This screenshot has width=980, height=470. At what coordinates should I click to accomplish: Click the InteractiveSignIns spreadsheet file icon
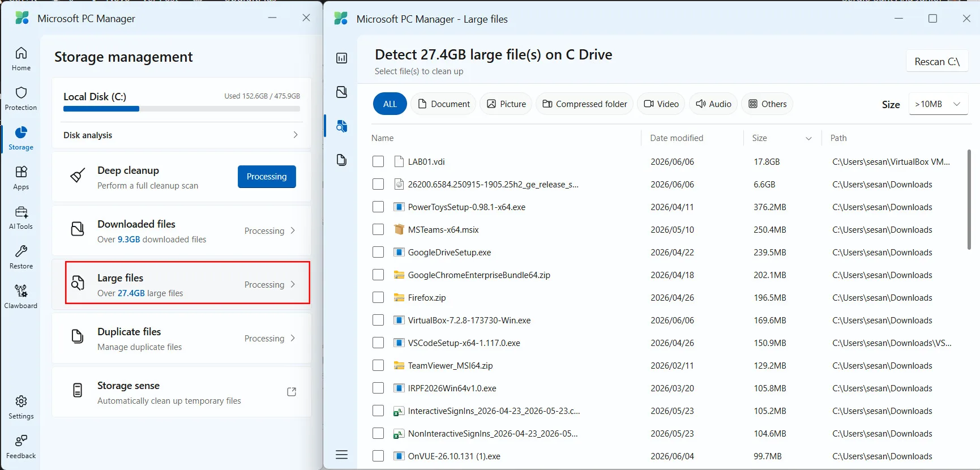(x=399, y=411)
